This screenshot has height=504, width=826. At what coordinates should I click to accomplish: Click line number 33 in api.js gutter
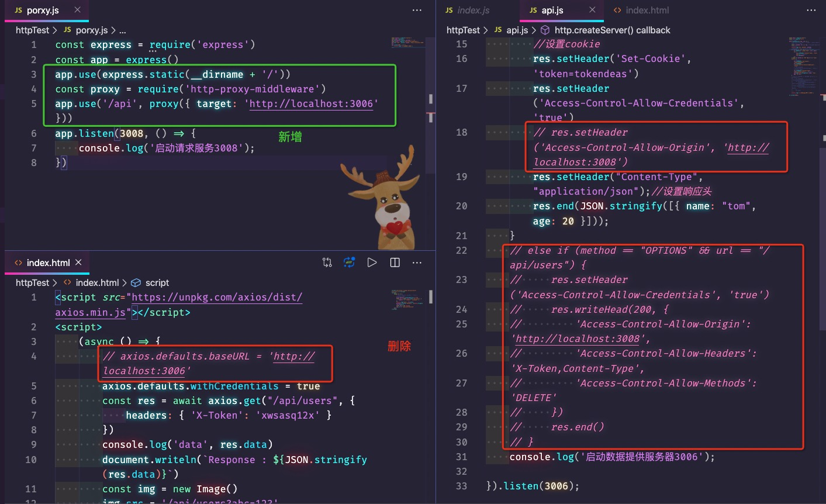click(462, 486)
